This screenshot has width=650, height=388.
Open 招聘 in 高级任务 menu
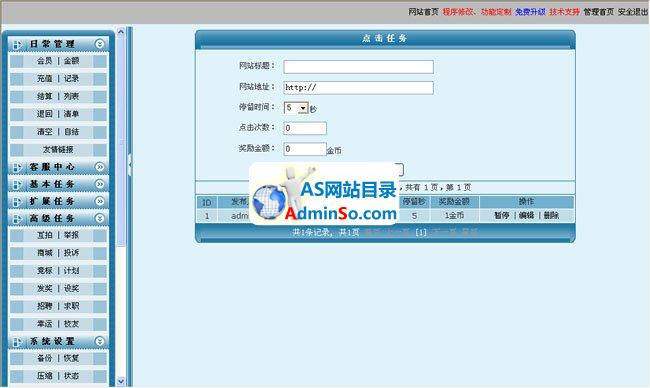point(45,306)
